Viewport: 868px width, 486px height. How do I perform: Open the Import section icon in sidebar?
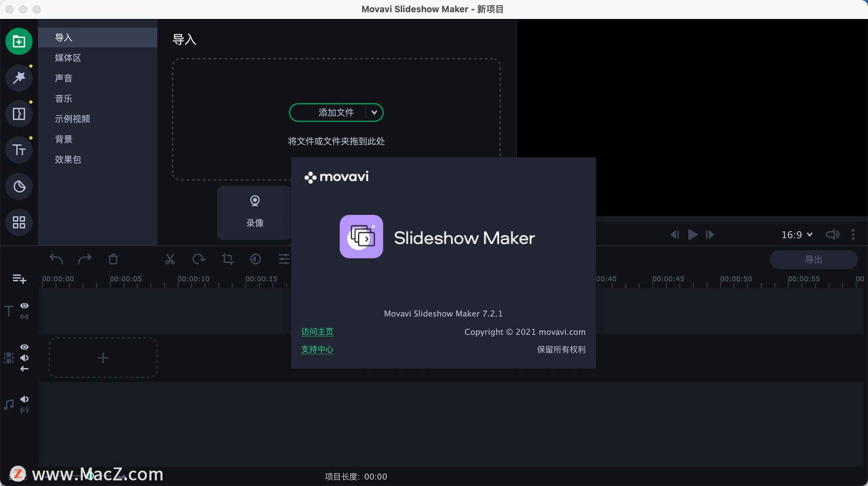click(x=19, y=42)
